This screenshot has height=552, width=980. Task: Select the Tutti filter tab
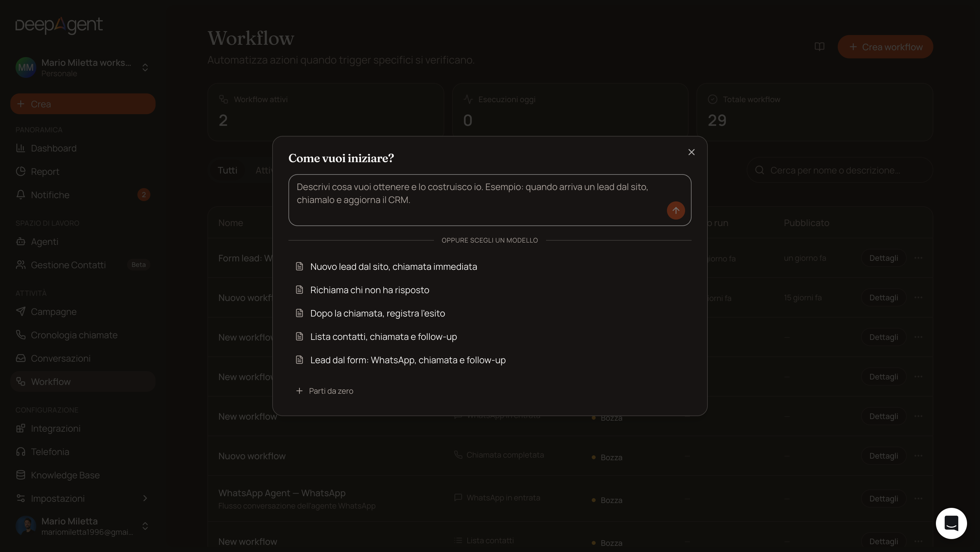(227, 170)
